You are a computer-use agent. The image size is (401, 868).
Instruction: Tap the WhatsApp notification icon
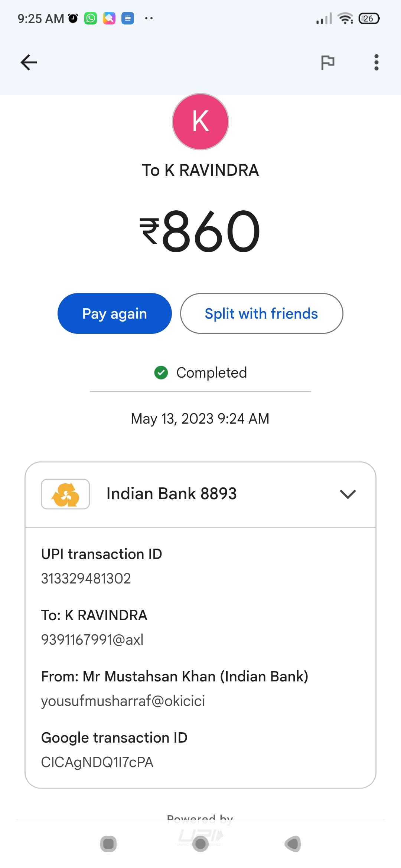(x=91, y=18)
